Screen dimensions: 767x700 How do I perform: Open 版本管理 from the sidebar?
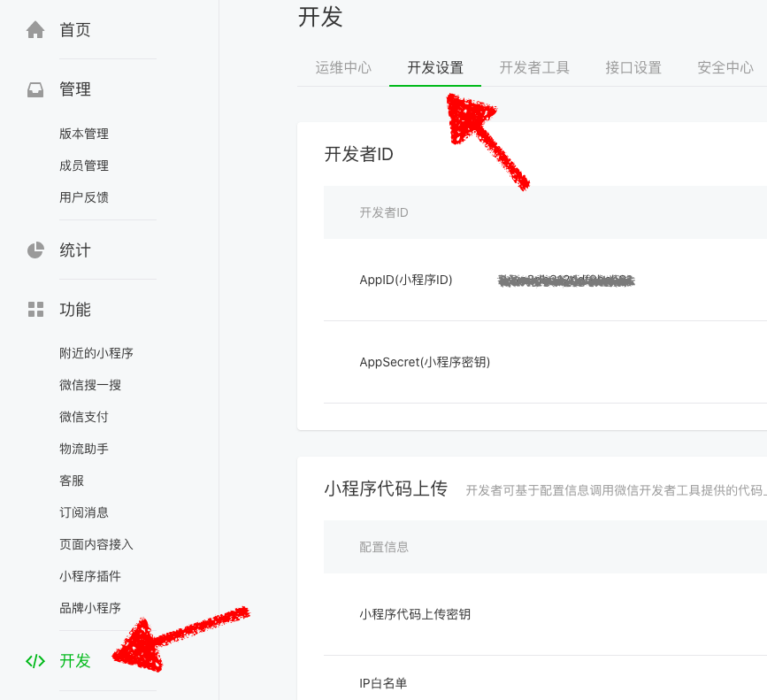(x=85, y=134)
